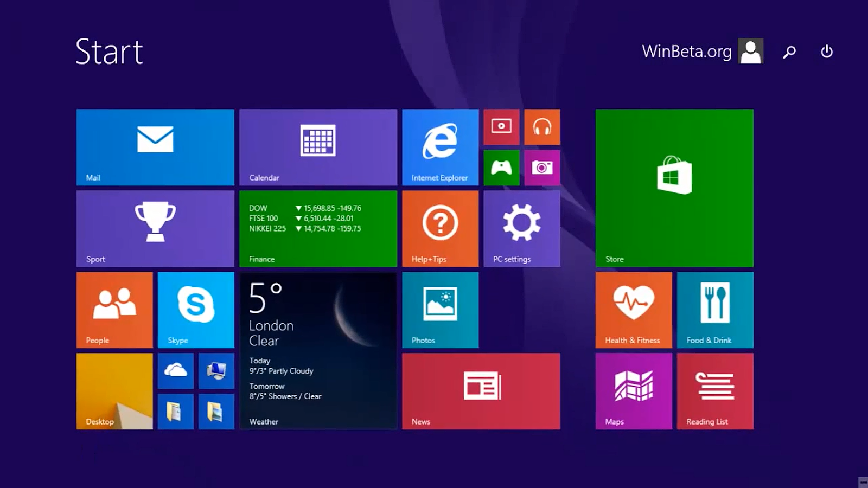Viewport: 868px width, 488px height.
Task: Open the Music app with headphones icon
Action: 542,127
